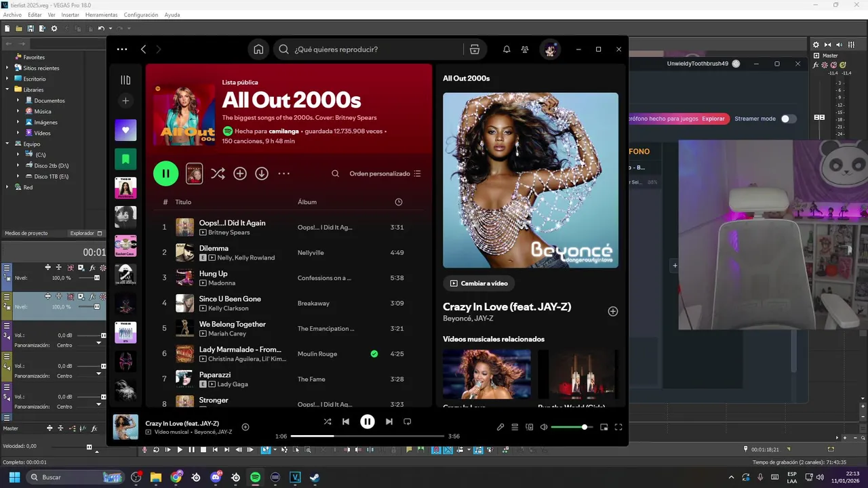Expand the Equipo tree node
The image size is (868, 488).
click(7, 144)
